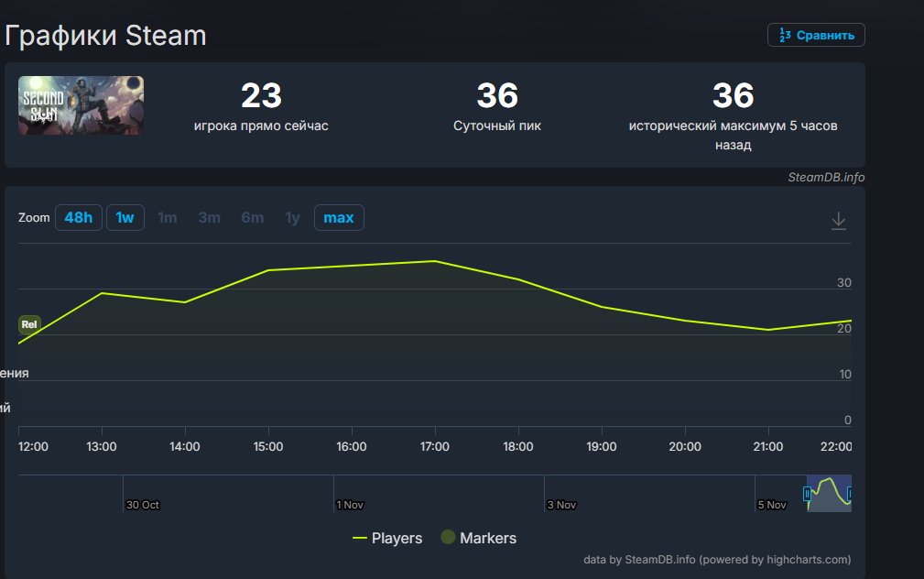This screenshot has height=579, width=924.
Task: Click the 12:00 axis label
Action: tap(33, 446)
